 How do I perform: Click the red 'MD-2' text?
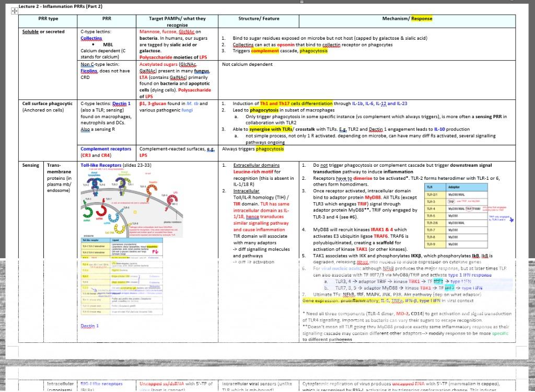tap(402, 314)
